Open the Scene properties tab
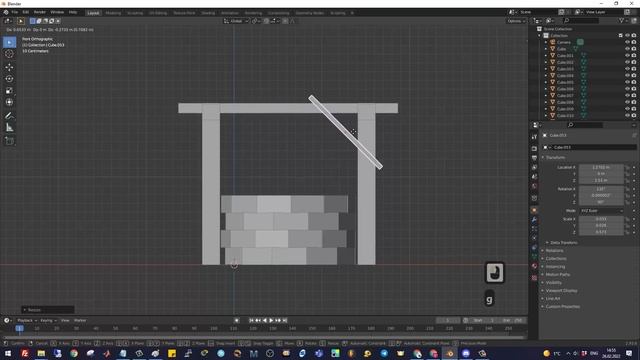The width and height of the screenshot is (640, 360). click(x=534, y=177)
